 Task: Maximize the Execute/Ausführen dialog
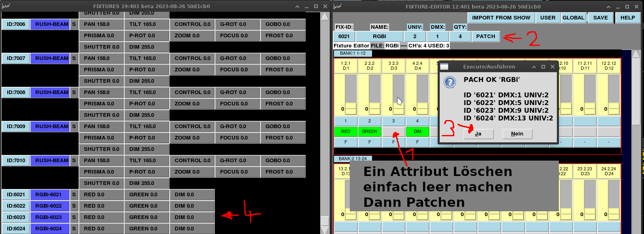click(x=543, y=67)
